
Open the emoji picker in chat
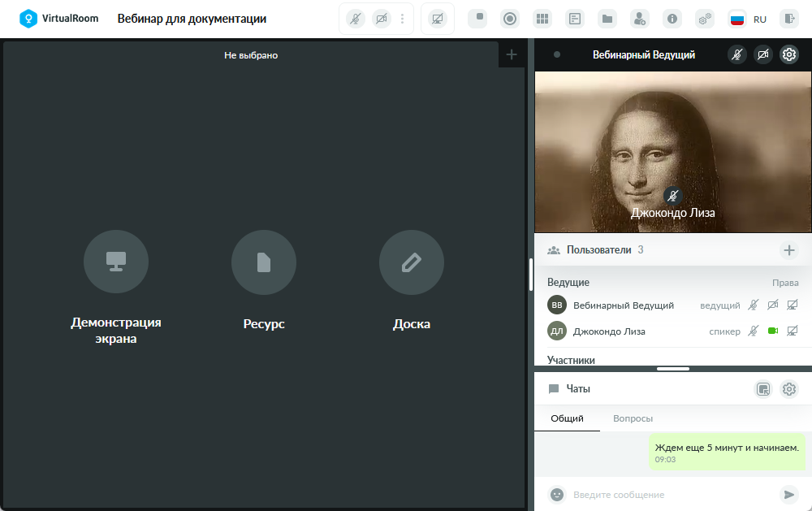557,495
